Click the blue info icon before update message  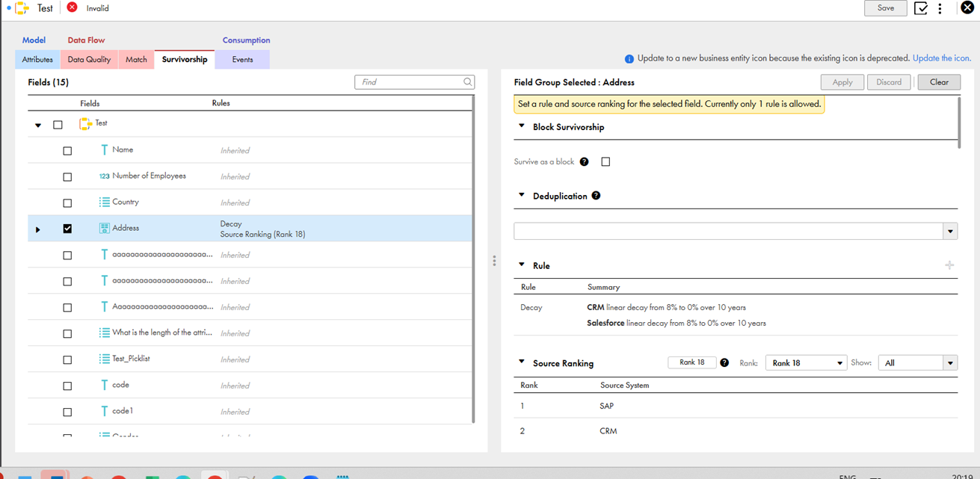click(629, 58)
